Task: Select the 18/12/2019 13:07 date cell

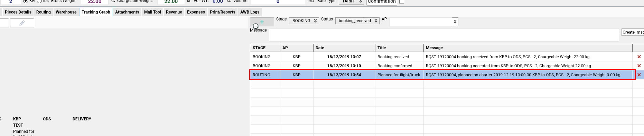Action: point(344,57)
